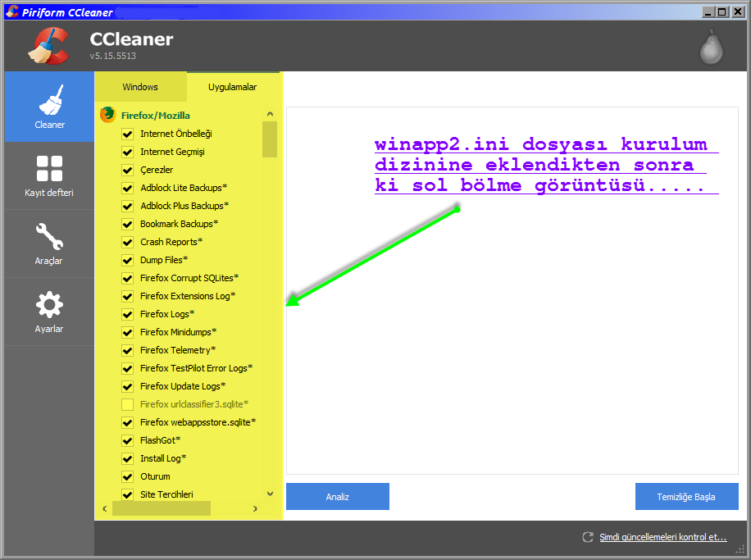Uncheck Firefox Extensions Log checkbox

coord(127,297)
